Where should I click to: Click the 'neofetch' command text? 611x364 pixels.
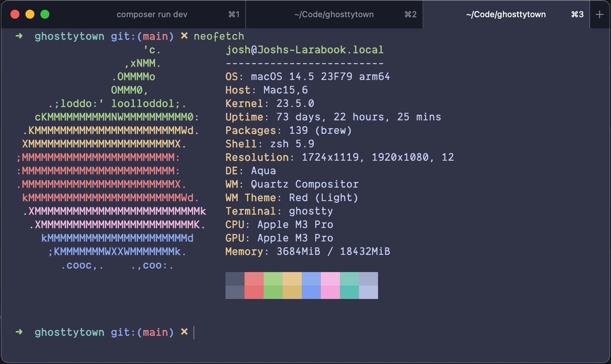(x=219, y=36)
